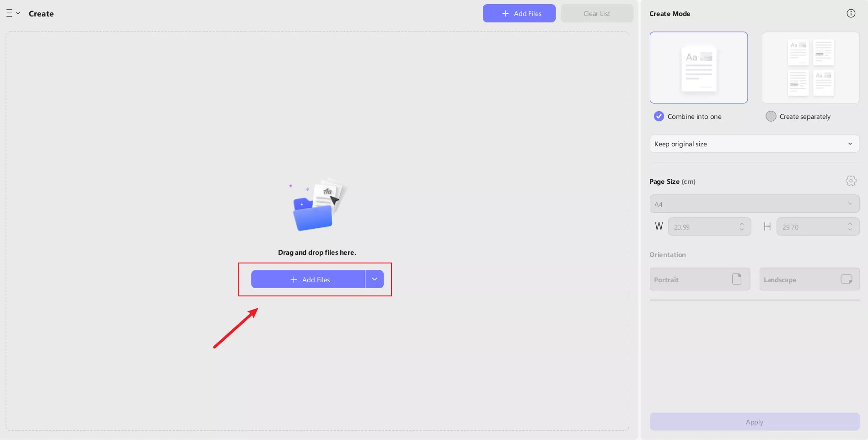This screenshot has width=868, height=440.
Task: Open the A4 page size dropdown
Action: (x=754, y=204)
